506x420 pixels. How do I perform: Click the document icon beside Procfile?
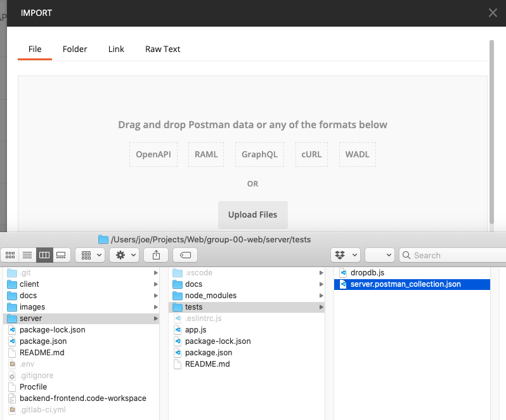click(12, 387)
